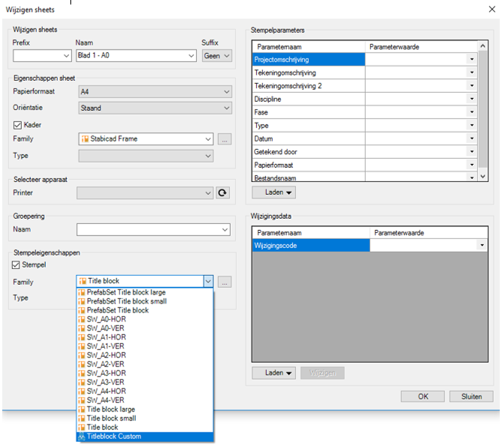Click the Stempelparameters scrollbar thumb
The height and width of the screenshot is (448, 502).
pos(483,109)
